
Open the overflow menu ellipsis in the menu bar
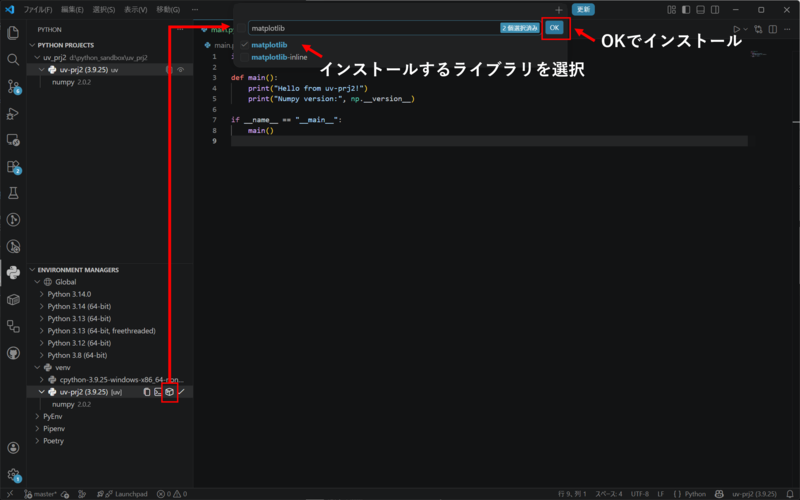click(194, 10)
